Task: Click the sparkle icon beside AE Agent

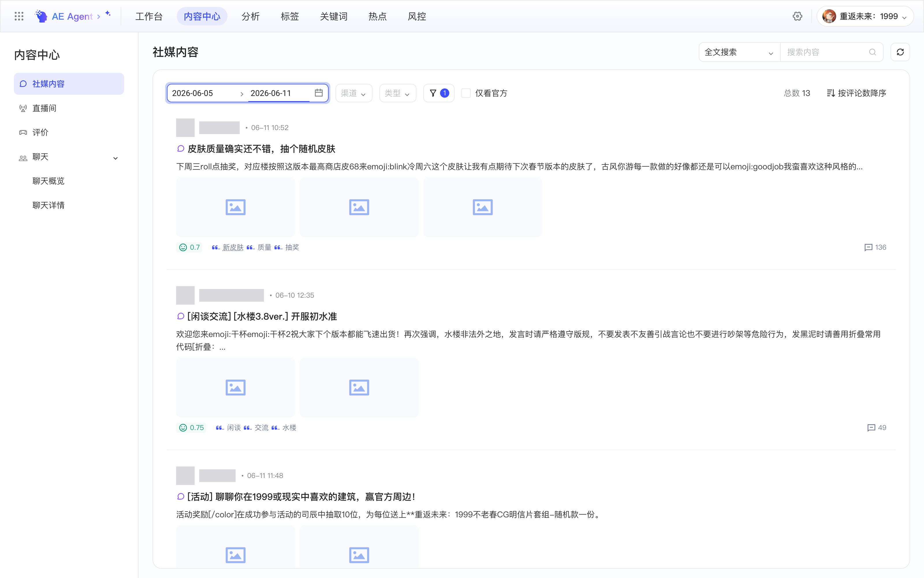Action: pos(108,14)
